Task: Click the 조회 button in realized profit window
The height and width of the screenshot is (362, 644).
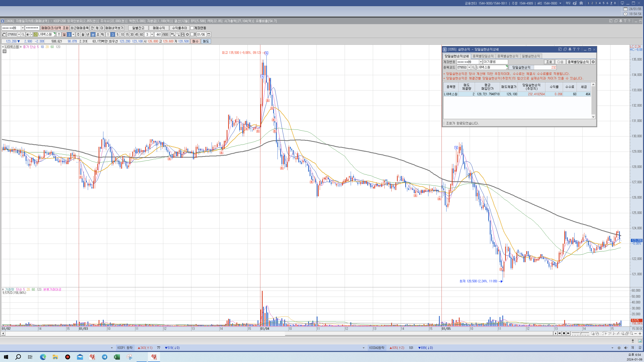Action: [549, 62]
